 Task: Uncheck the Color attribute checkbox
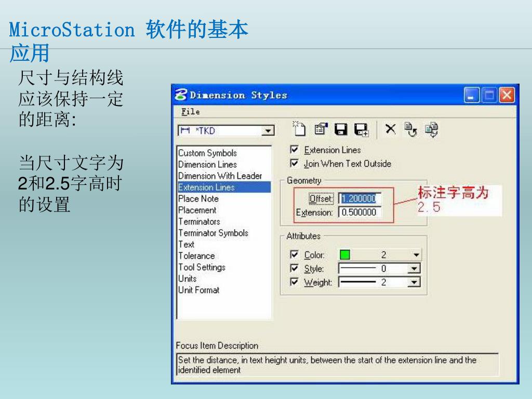point(294,255)
